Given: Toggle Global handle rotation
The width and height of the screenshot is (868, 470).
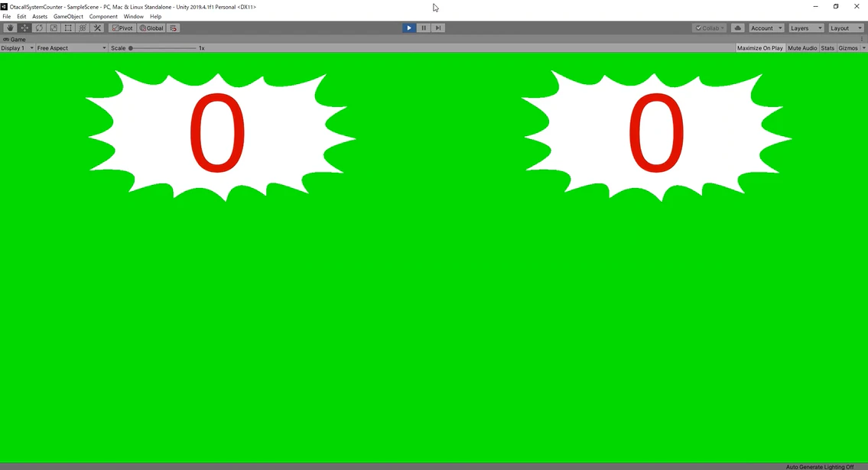Looking at the screenshot, I should (151, 28).
